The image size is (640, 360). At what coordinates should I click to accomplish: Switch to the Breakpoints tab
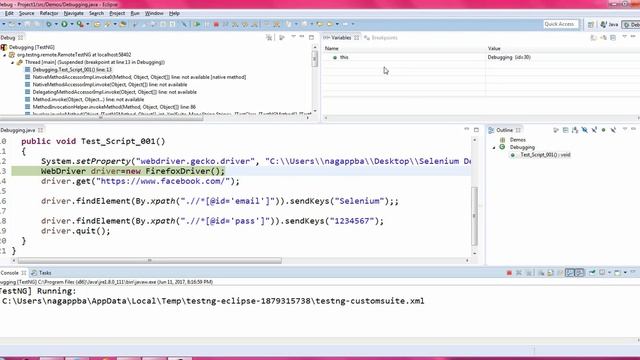click(x=381, y=38)
